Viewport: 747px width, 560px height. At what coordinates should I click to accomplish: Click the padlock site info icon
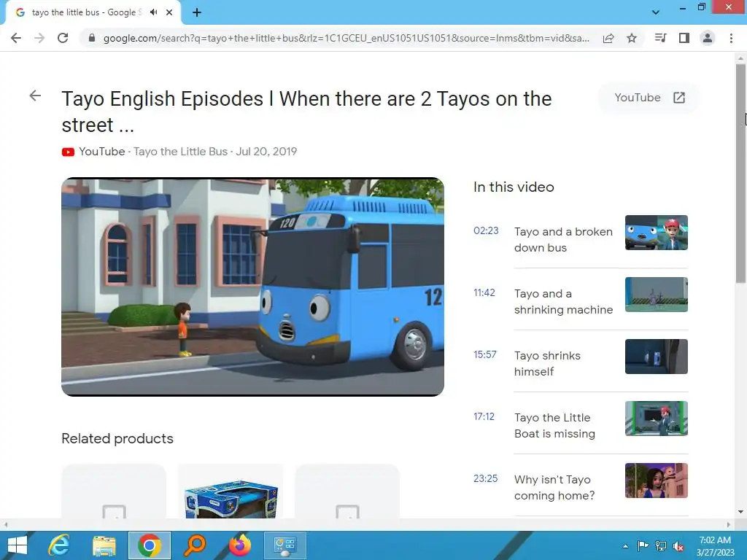click(91, 38)
